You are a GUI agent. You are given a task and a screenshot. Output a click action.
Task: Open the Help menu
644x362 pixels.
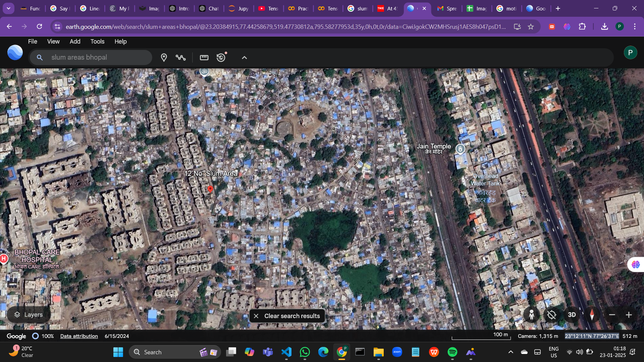pyautogui.click(x=120, y=42)
